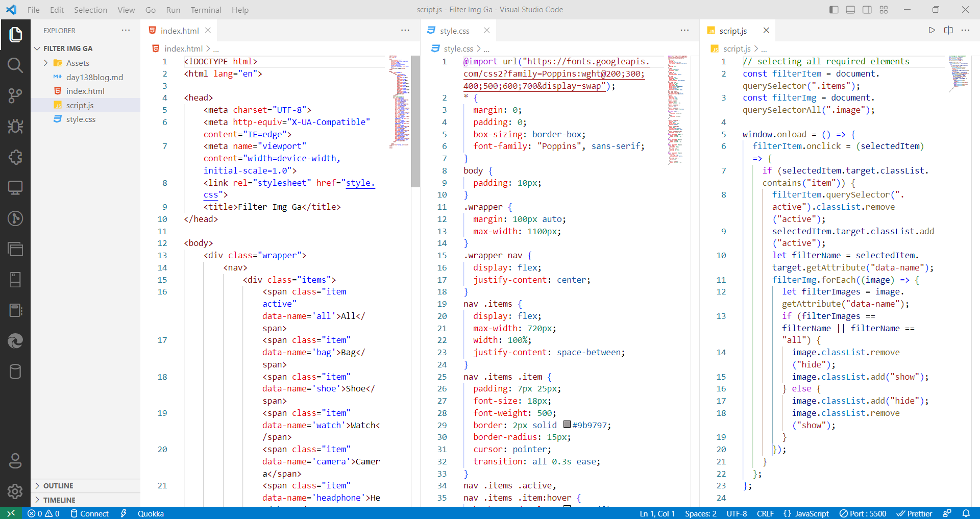Open more actions for the script.js editor group
The height and width of the screenshot is (519, 980).
point(965,30)
